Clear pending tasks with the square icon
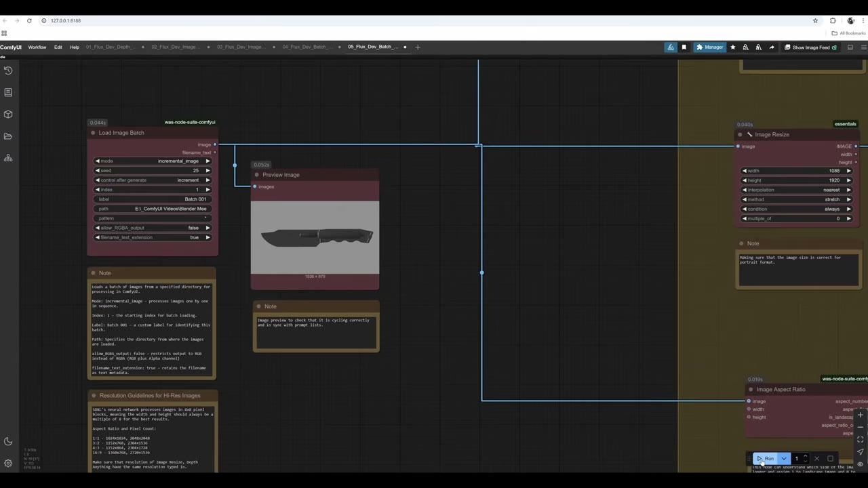Image resolution: width=868 pixels, height=488 pixels. point(830,459)
